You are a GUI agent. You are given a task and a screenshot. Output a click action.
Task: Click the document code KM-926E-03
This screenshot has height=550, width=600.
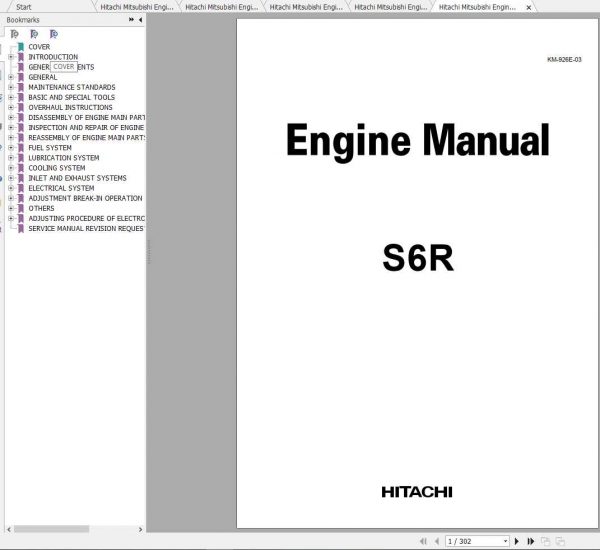564,60
